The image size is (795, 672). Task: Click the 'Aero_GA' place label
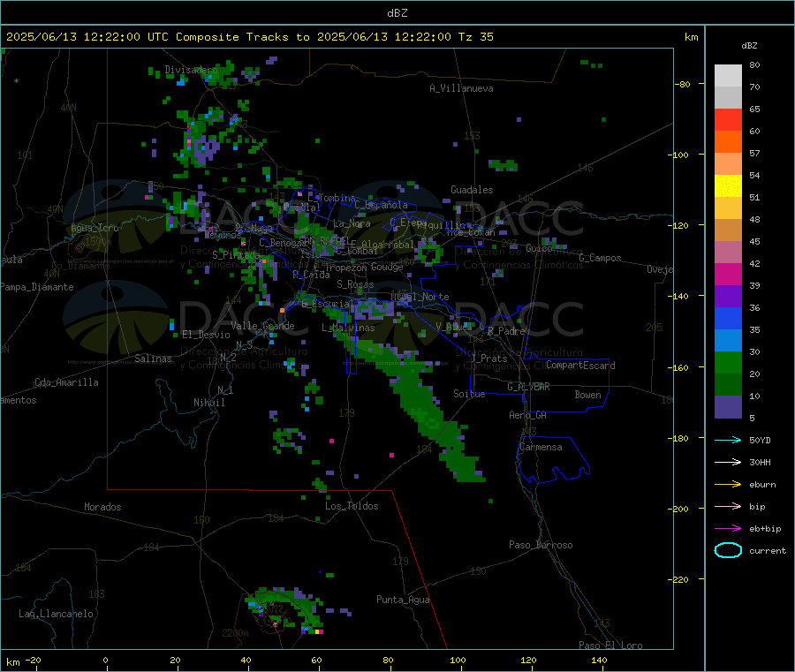(x=527, y=415)
